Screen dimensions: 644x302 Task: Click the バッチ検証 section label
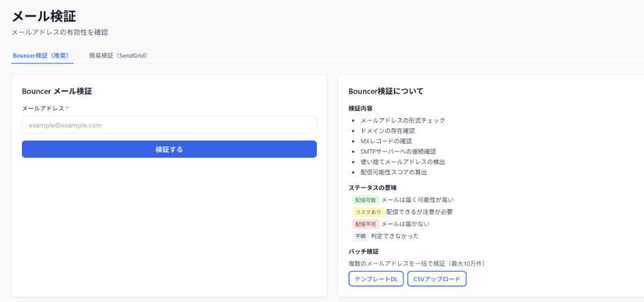point(363,252)
